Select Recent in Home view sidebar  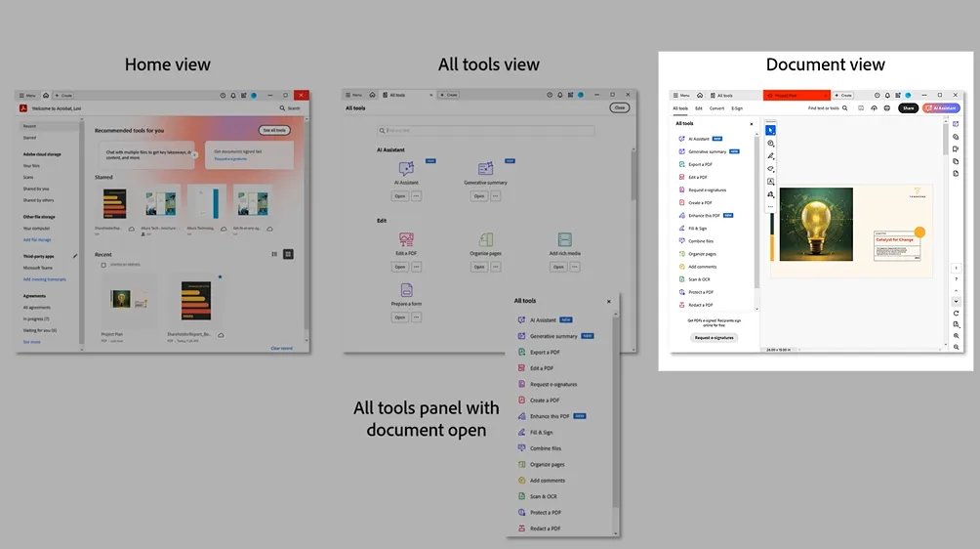[51, 126]
